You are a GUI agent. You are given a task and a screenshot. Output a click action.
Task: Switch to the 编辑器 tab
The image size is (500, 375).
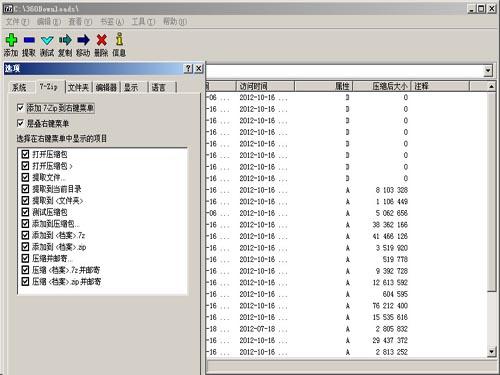click(x=106, y=87)
